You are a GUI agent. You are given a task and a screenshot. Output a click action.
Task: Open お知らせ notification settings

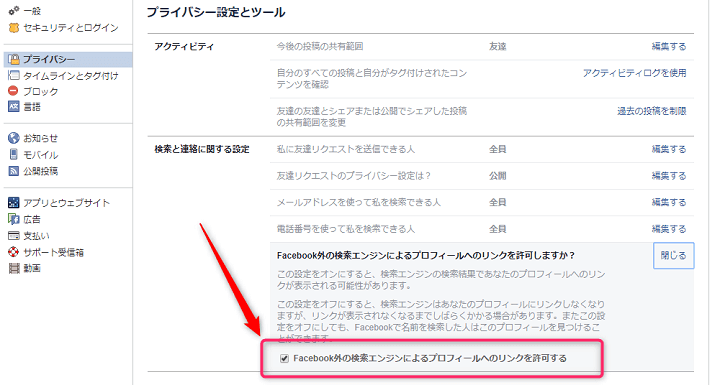point(40,138)
